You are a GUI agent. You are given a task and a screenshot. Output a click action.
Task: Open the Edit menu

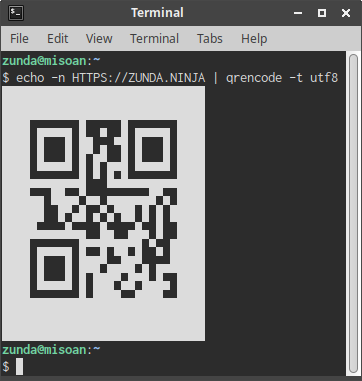57,39
